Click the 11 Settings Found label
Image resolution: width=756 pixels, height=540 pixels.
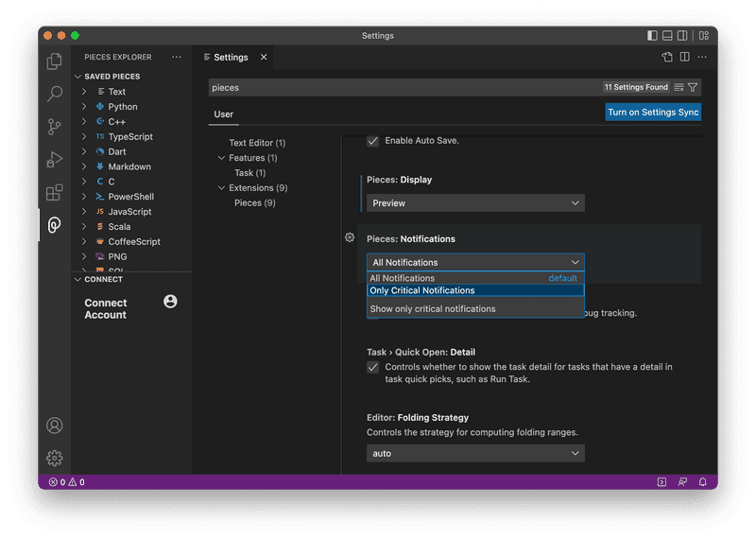(636, 87)
